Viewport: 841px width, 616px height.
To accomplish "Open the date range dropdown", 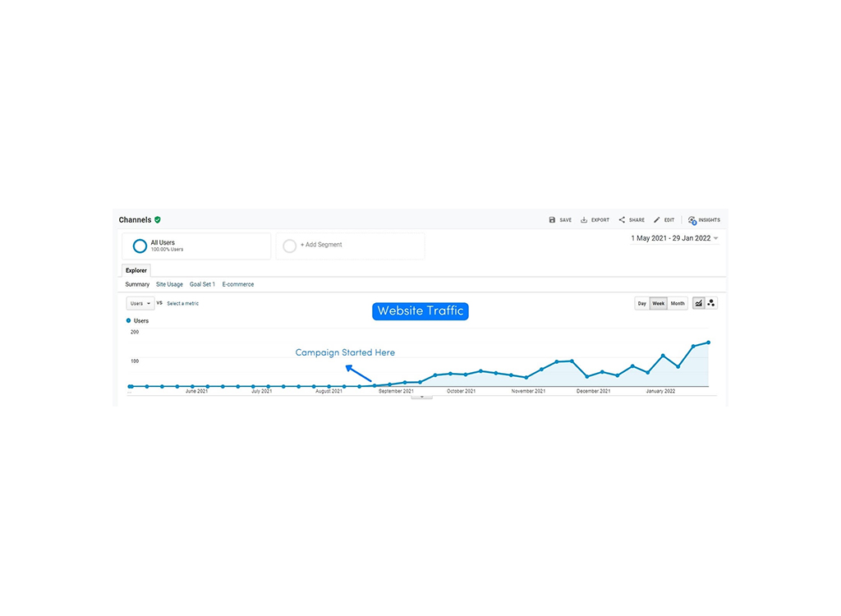I will coord(673,237).
